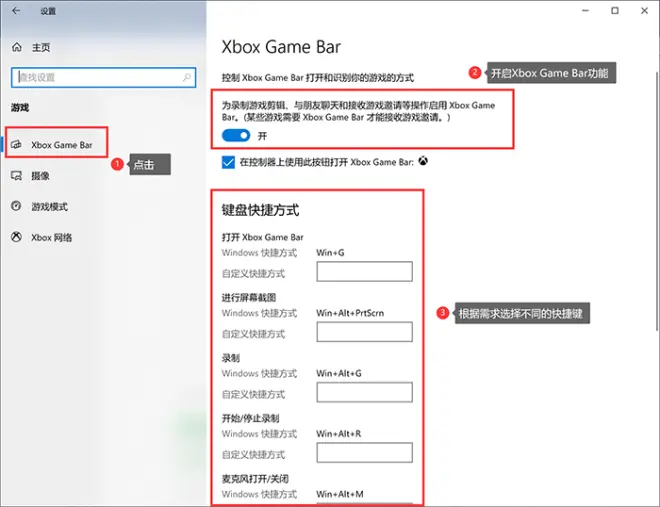660x507 pixels.
Task: Maximize the settings window
Action: tap(615, 11)
